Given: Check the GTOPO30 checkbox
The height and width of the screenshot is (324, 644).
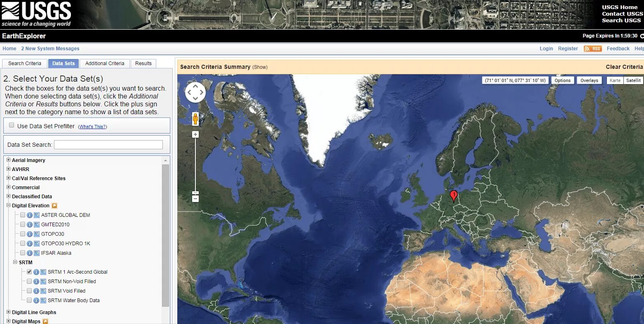Looking at the screenshot, I should [23, 234].
